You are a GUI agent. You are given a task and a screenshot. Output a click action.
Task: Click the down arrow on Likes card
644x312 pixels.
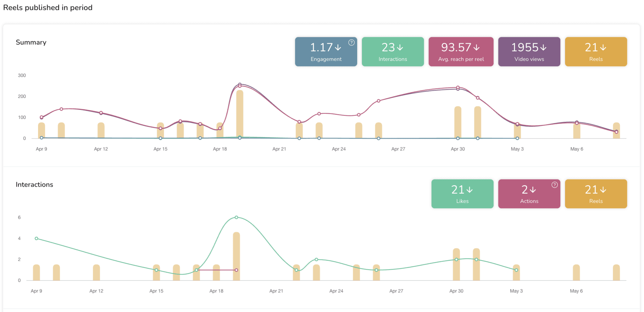tap(469, 190)
